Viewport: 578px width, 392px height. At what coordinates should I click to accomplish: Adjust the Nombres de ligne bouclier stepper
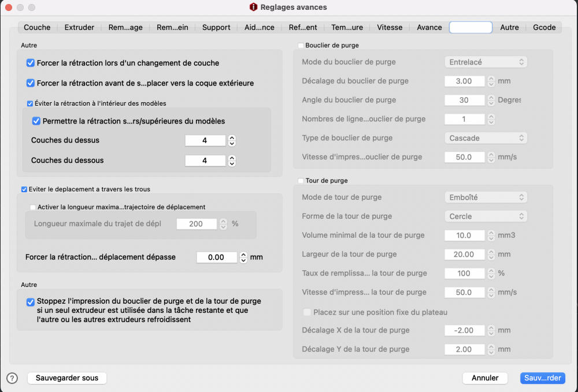(491, 119)
